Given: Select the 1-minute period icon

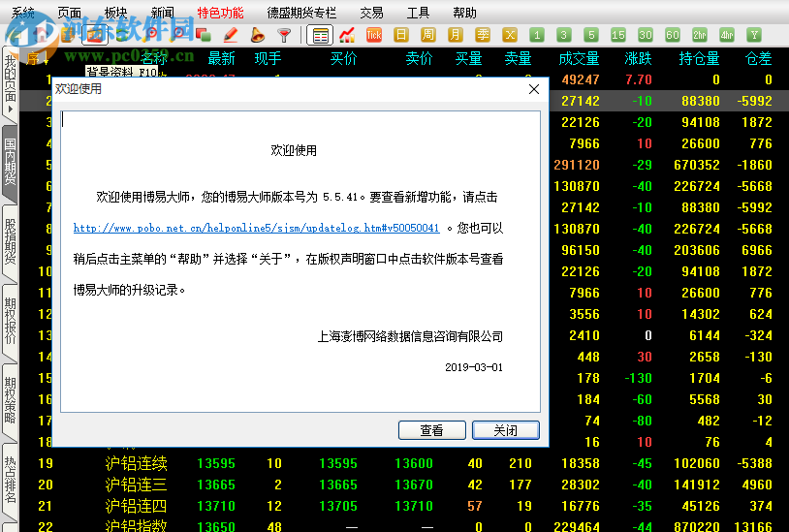Looking at the screenshot, I should 537,35.
